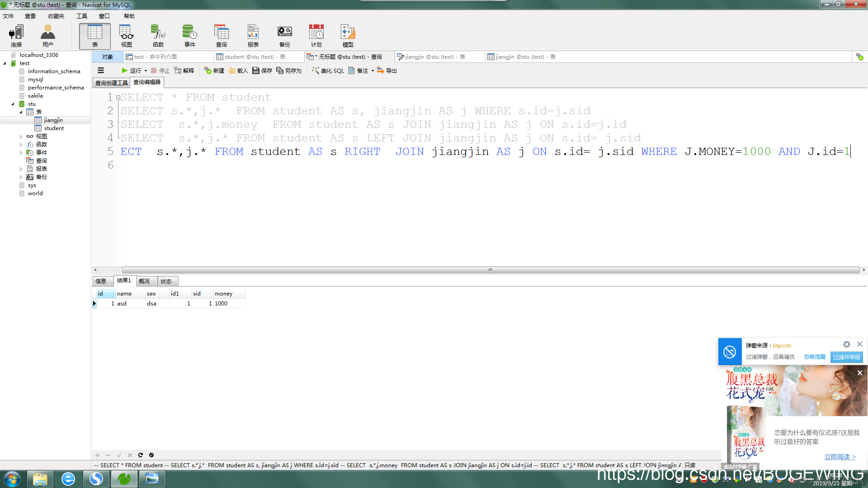
Task: Open the 收藏夹 menu
Action: point(56,16)
